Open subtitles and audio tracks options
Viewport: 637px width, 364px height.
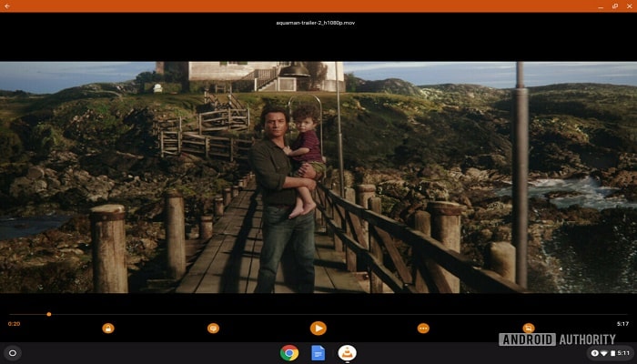pyautogui.click(x=213, y=328)
